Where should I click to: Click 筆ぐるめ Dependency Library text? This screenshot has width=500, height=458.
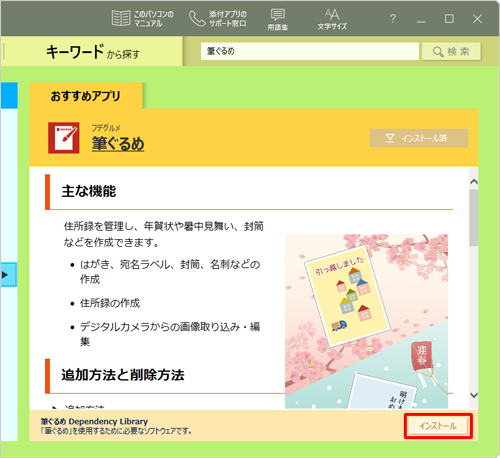coord(94,421)
